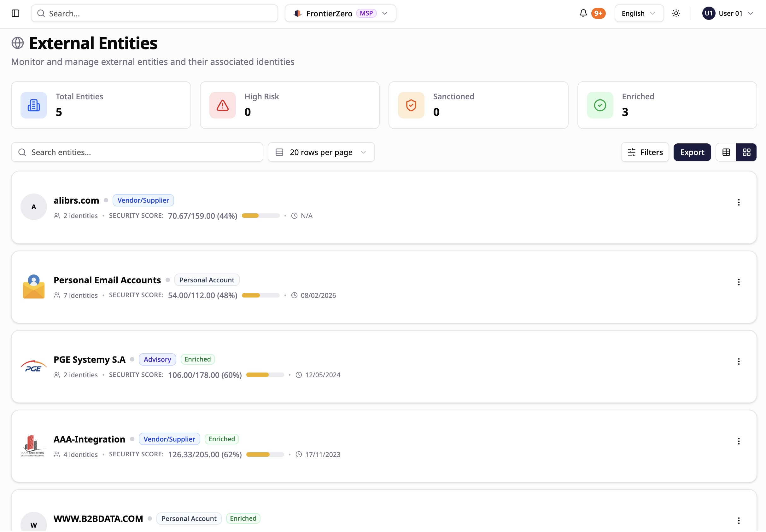The width and height of the screenshot is (766, 532).
Task: Open the notifications bell
Action: (x=583, y=13)
